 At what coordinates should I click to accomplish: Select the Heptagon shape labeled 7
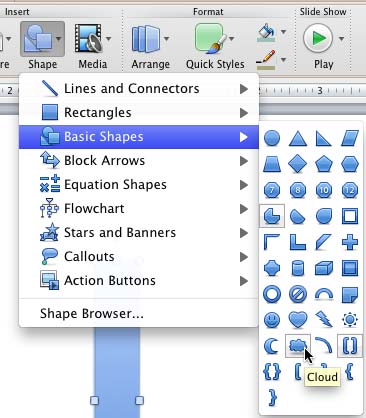click(272, 190)
